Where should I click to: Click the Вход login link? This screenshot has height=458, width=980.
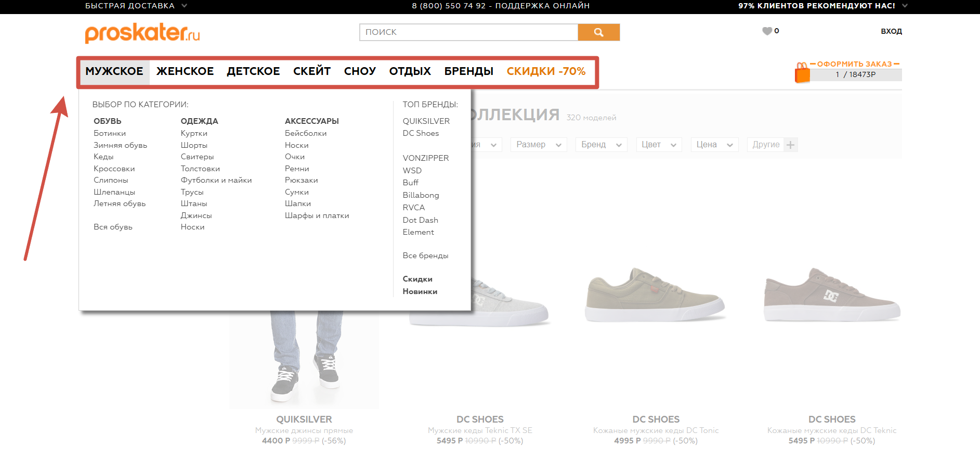(x=891, y=31)
